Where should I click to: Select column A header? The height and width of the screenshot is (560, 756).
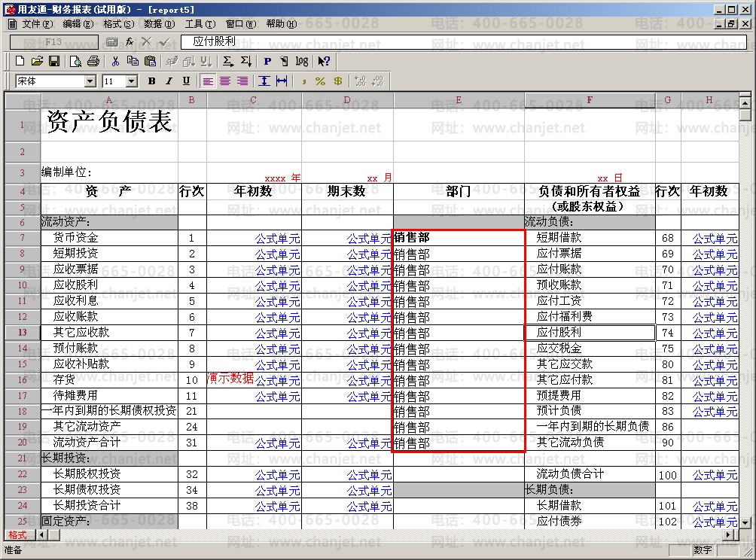(x=109, y=100)
